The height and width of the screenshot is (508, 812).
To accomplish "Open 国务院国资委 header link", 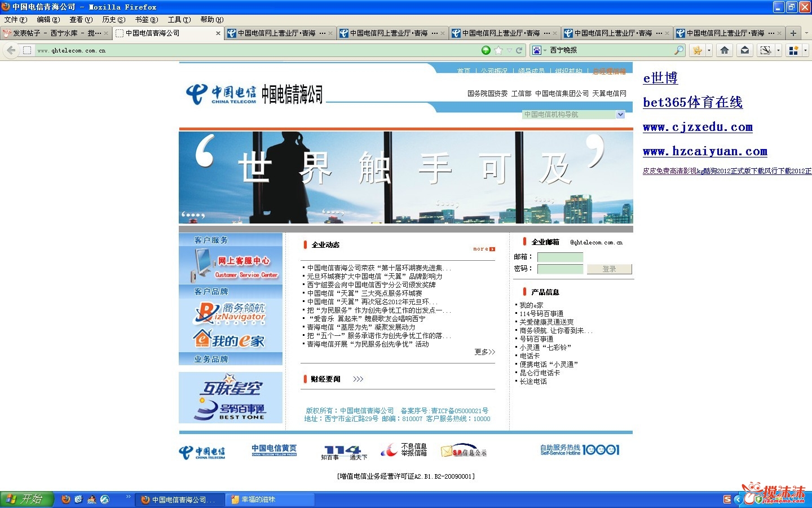I will pyautogui.click(x=488, y=94).
